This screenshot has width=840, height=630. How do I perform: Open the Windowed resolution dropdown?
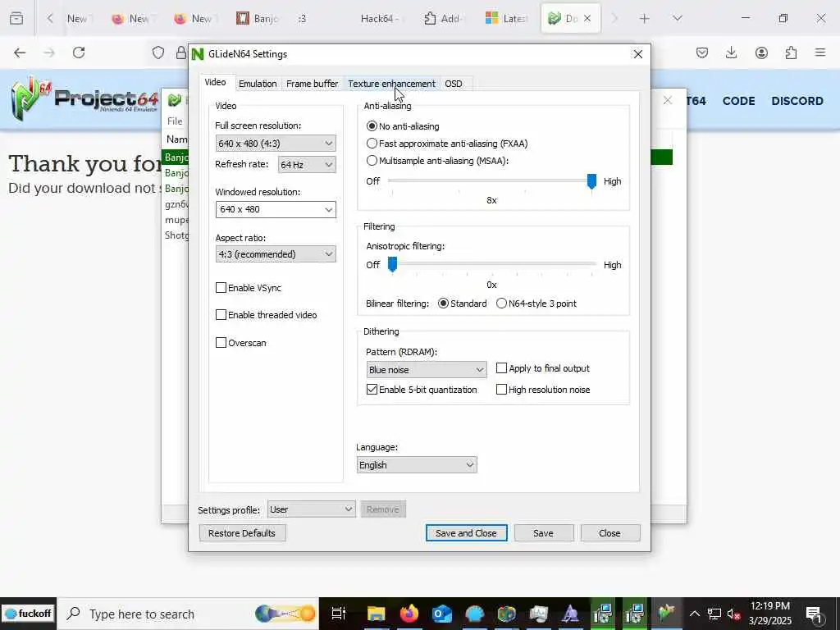[276, 209]
